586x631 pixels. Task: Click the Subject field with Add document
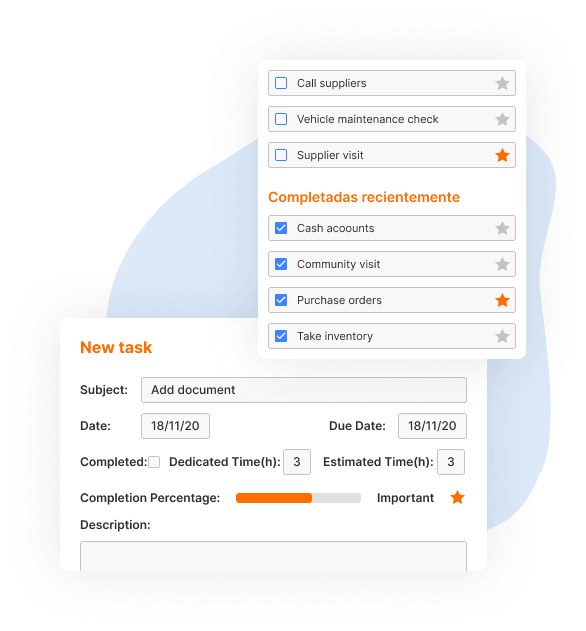pos(304,390)
